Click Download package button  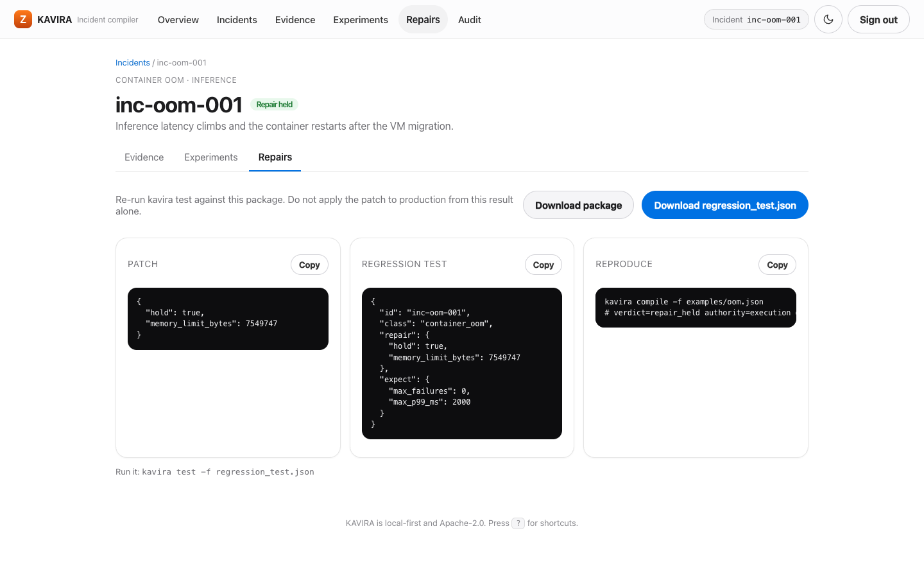coord(578,205)
